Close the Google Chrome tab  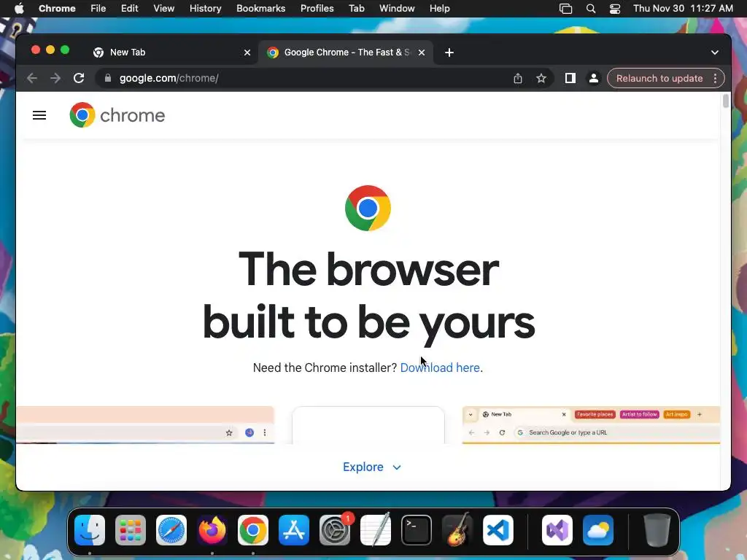coord(422,52)
